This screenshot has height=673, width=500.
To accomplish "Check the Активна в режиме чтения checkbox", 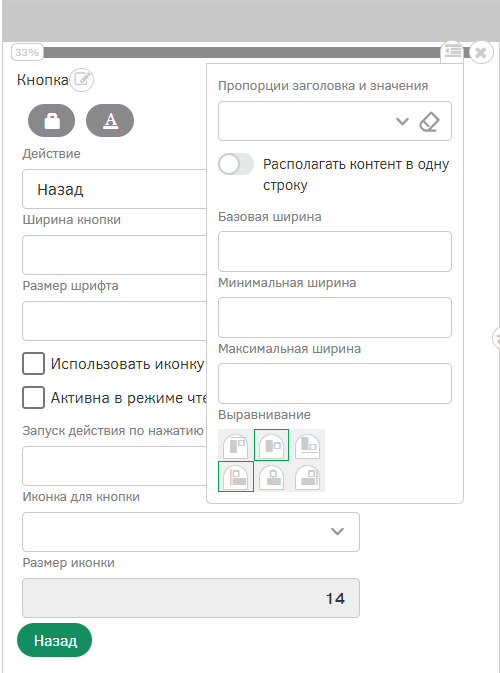I will click(x=33, y=397).
